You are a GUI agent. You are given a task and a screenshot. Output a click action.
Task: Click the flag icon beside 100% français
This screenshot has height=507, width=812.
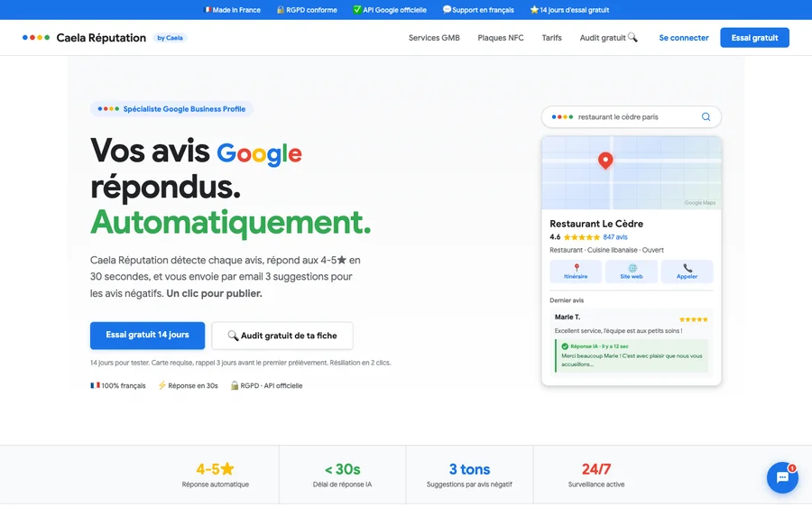click(x=95, y=385)
